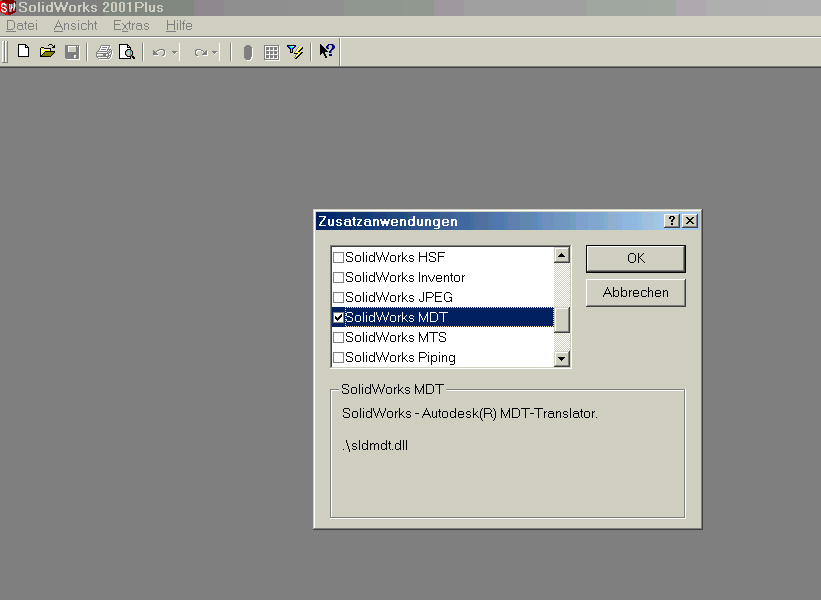
Task: Open the Redo history dropdown arrow
Action: pyautogui.click(x=214, y=52)
